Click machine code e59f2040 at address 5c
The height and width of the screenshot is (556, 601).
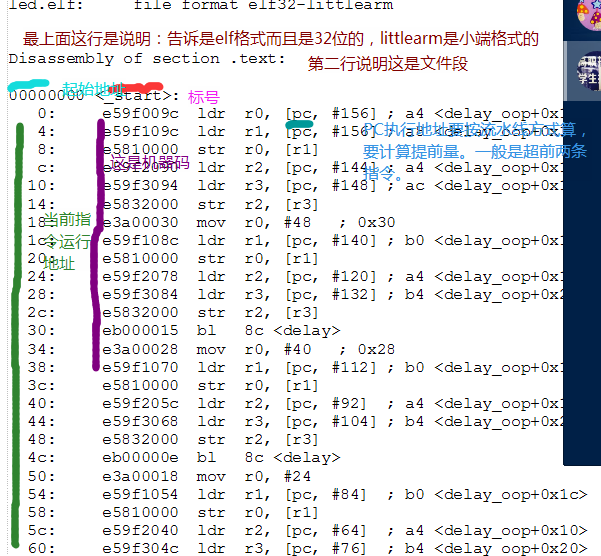coord(140,530)
